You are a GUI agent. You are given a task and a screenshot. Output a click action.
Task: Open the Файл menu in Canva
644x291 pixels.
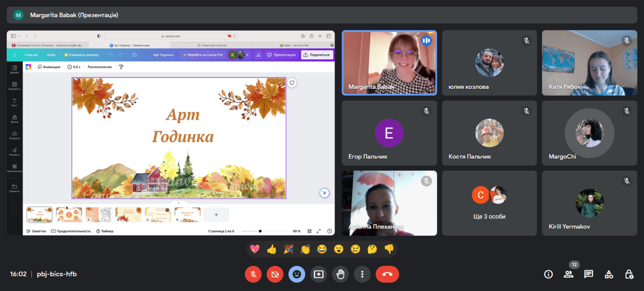[51, 55]
